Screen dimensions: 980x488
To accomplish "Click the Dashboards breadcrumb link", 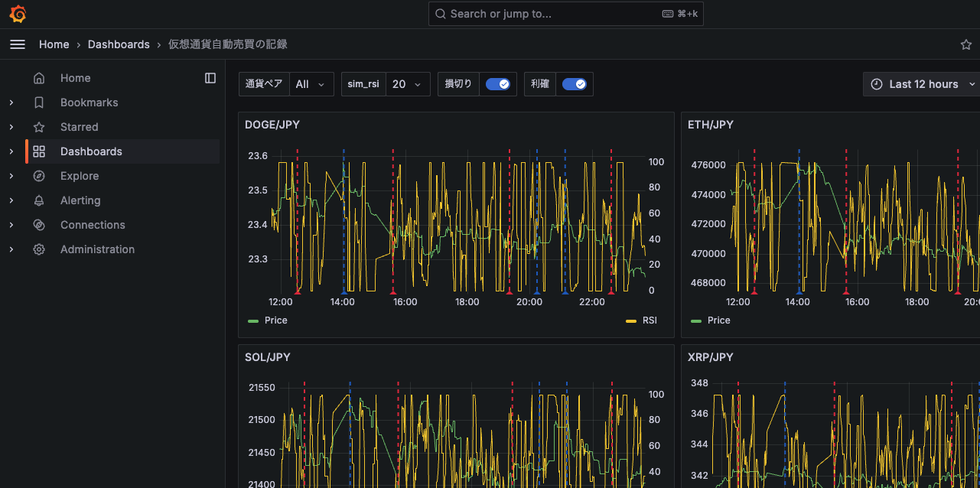I will 119,44.
